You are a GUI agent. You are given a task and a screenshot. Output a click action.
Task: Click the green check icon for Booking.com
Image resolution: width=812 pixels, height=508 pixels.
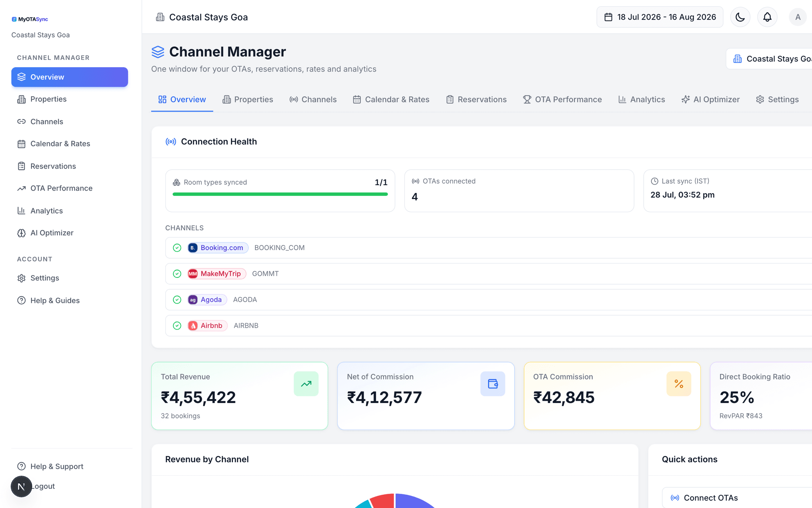[x=177, y=248]
